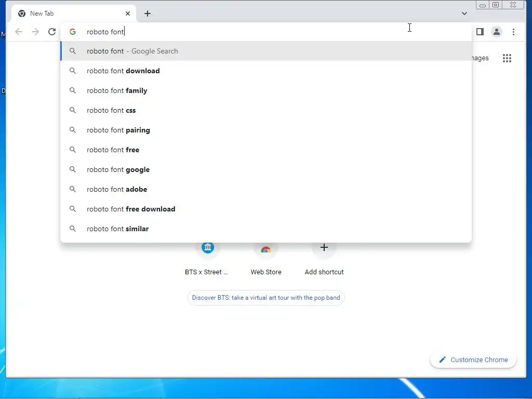Select 'roboto font free download' suggestion

point(266,209)
